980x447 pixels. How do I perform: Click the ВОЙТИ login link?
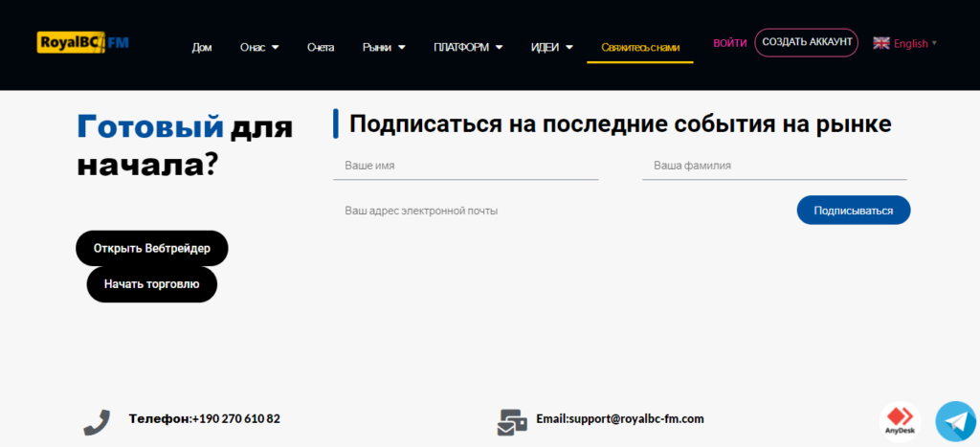coord(730,42)
